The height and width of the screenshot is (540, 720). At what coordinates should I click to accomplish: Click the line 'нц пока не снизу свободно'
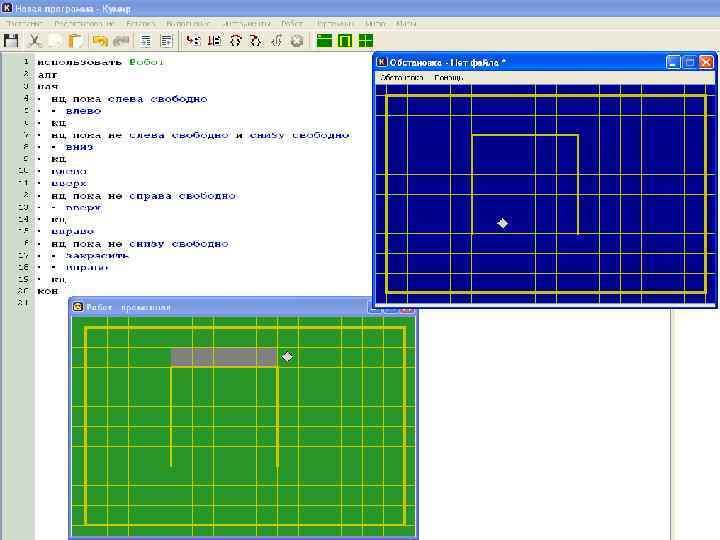coord(140,244)
